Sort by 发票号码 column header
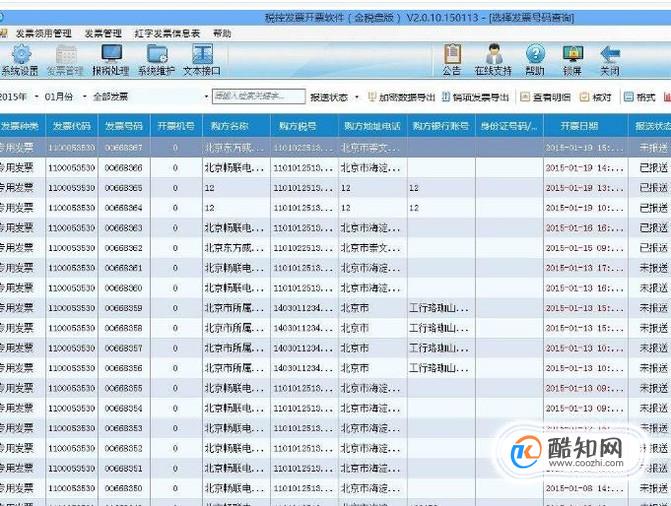Screen dimensions: 671x506 click(124, 126)
